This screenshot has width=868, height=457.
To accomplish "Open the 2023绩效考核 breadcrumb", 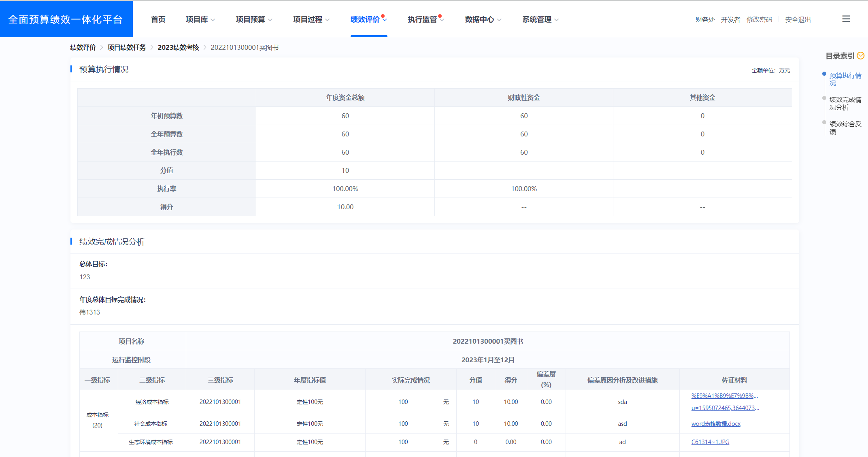I will click(178, 47).
